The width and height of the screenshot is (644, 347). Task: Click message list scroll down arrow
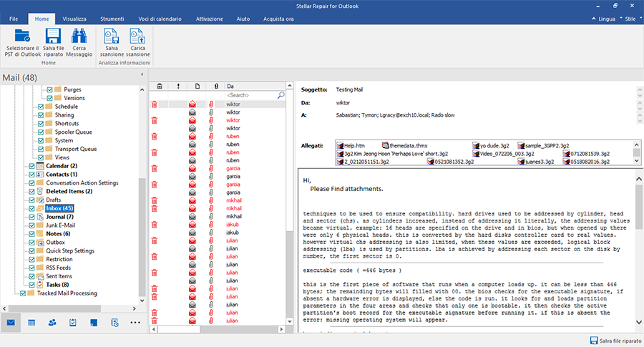[290, 321]
